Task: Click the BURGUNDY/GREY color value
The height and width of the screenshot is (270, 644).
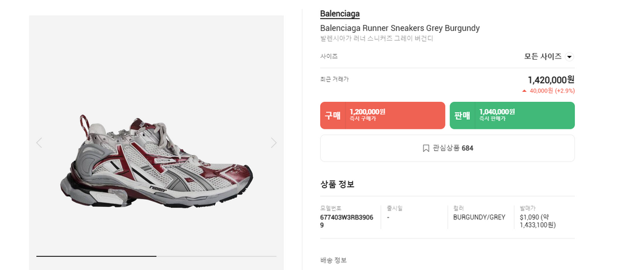Action: [479, 217]
